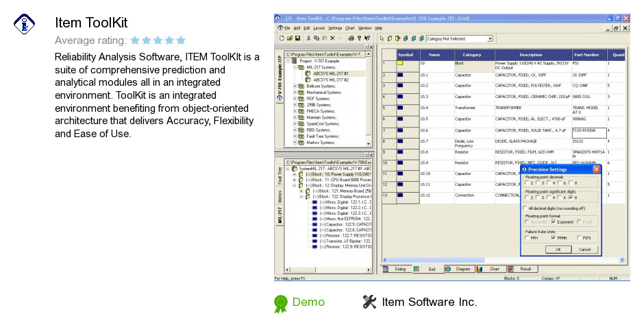Click Cancel in Precision Settings
644x334 pixels.
[584, 249]
